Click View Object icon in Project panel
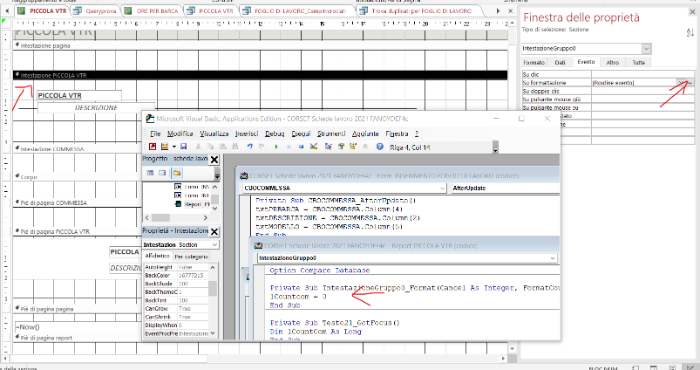Image resolution: width=700 pixels, height=370 pixels. (x=162, y=173)
